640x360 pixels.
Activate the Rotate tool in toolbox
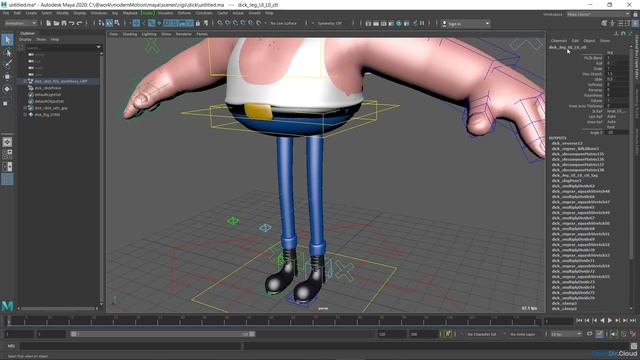pos(7,89)
